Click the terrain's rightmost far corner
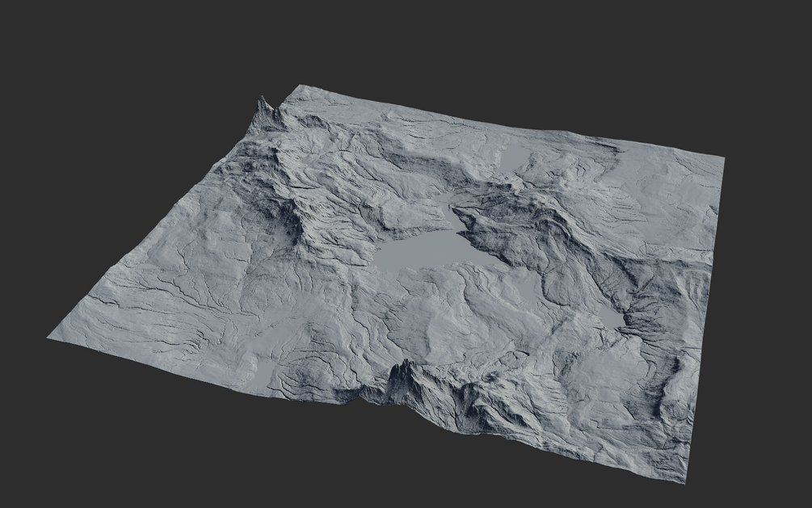 [722, 157]
